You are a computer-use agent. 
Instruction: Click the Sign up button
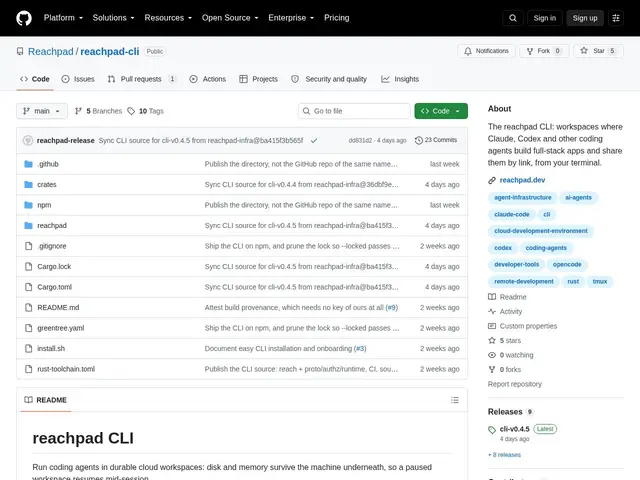584,18
